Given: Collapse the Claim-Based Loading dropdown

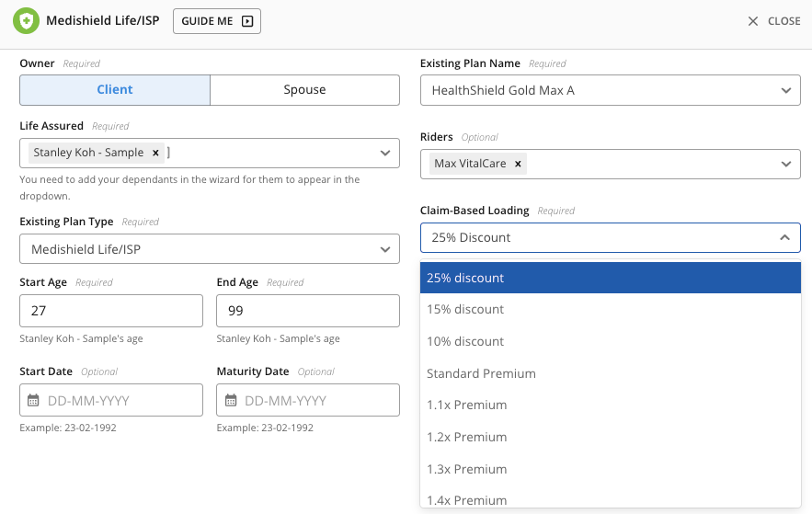Looking at the screenshot, I should click(784, 237).
